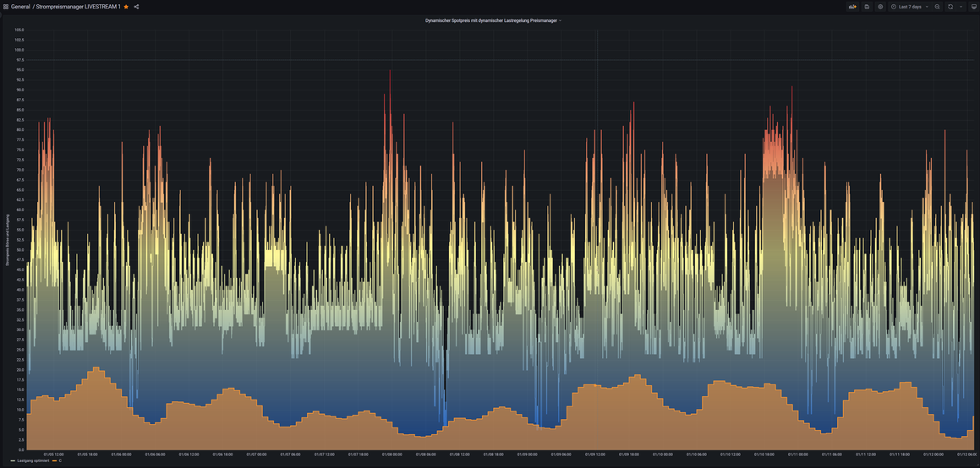980x468 pixels.
Task: Expand the refresh interval dropdown
Action: coord(961,6)
